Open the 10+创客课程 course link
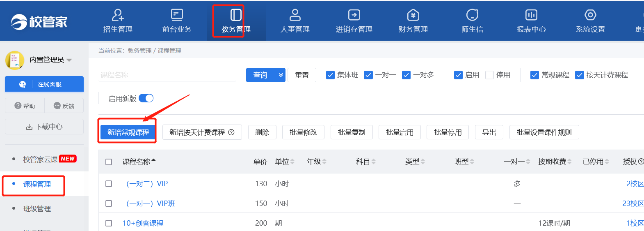Viewport: 644px width, 231px height. coord(143,223)
